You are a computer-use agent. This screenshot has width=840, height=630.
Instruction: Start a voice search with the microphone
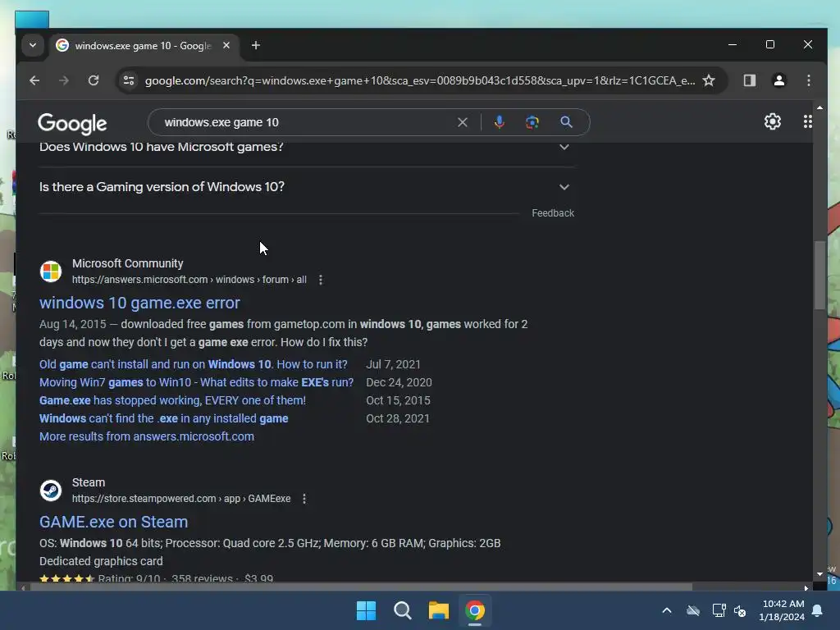click(500, 122)
